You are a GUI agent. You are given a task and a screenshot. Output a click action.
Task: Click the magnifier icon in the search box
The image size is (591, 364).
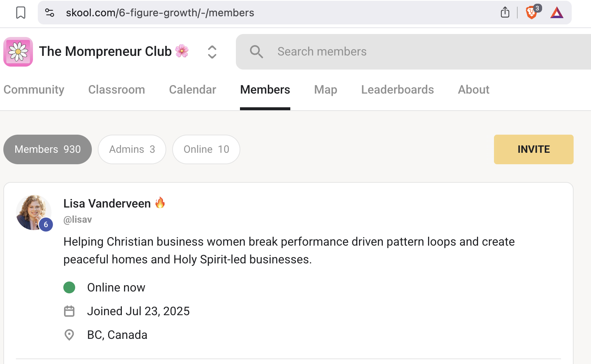256,52
